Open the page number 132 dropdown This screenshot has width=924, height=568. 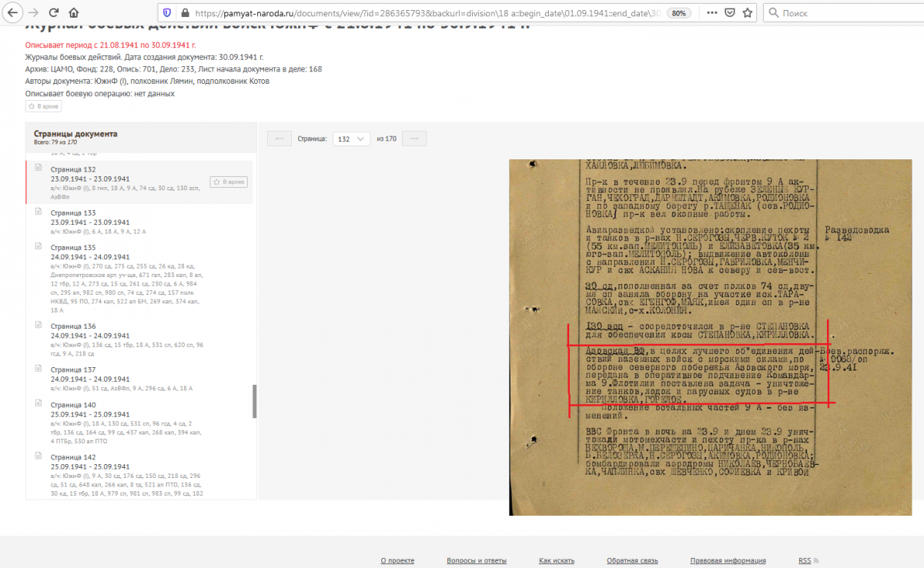pyautogui.click(x=352, y=139)
